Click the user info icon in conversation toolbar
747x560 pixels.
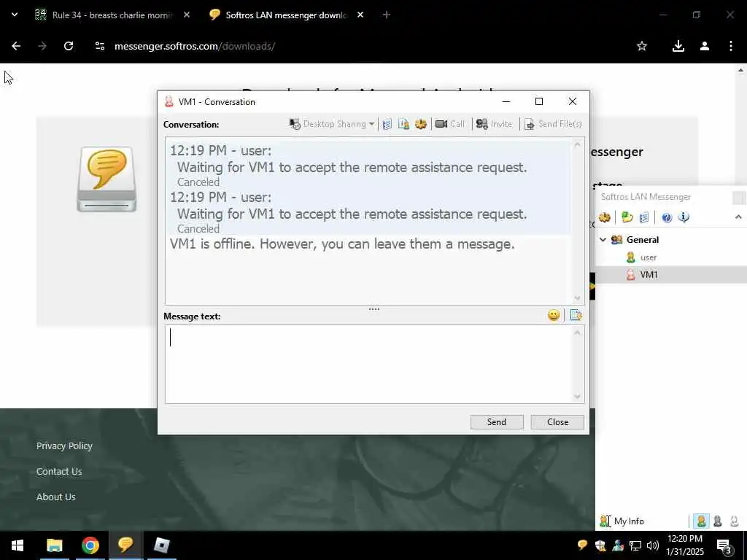[x=403, y=124]
